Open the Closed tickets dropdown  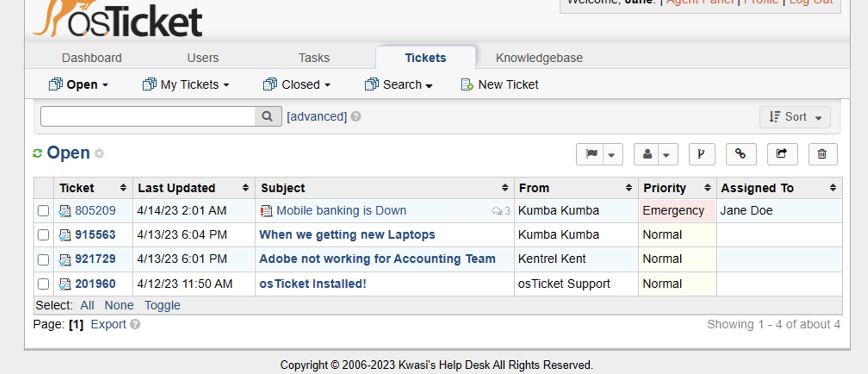(297, 84)
